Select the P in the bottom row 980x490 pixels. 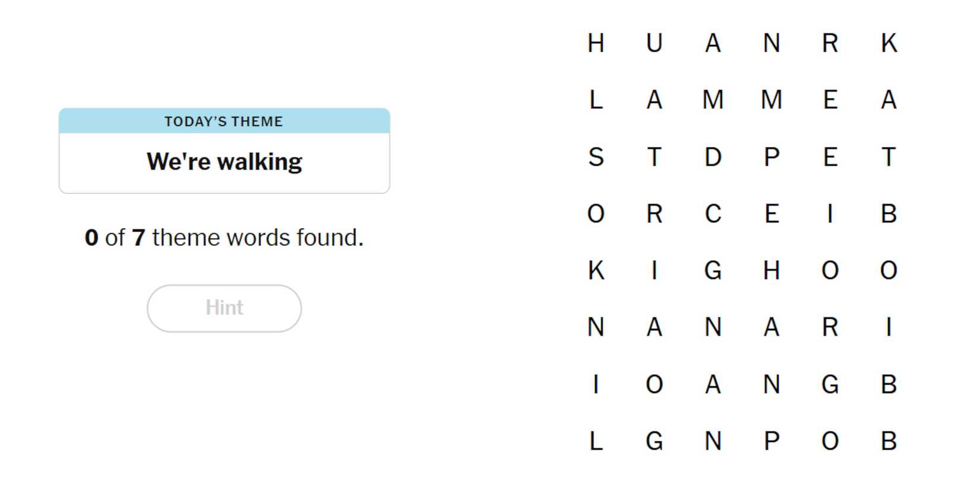tap(771, 441)
